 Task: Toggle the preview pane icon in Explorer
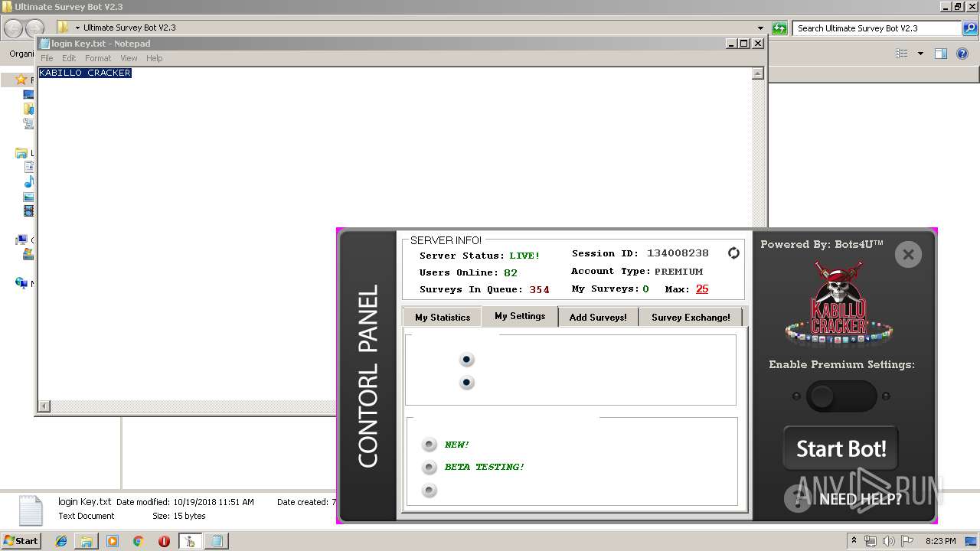click(x=941, y=54)
